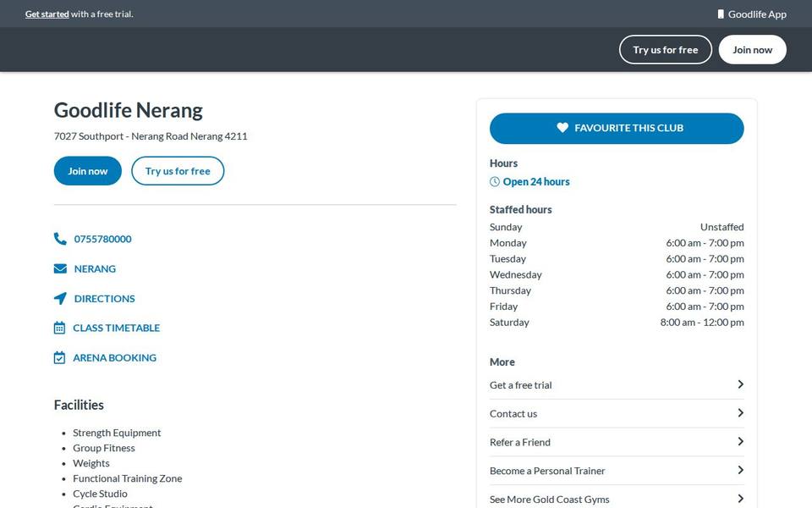812x508 pixels.
Task: Click the phone icon beside 0755780000
Action: (60, 239)
